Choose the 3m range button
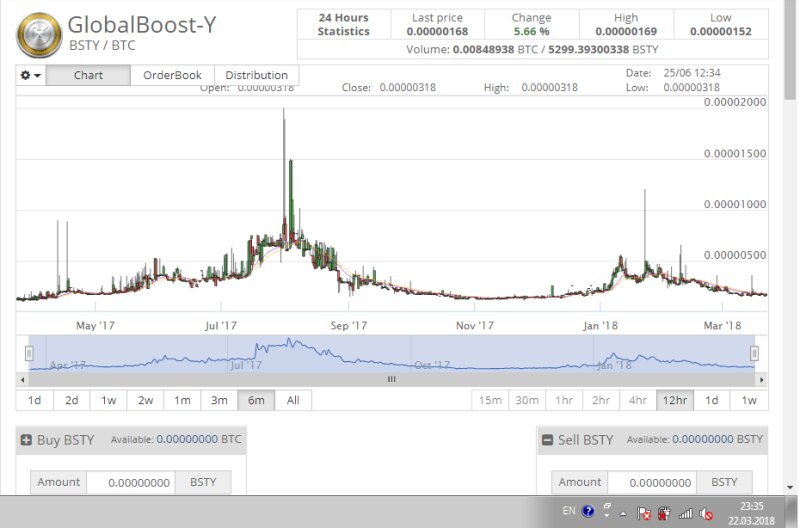 tap(219, 400)
